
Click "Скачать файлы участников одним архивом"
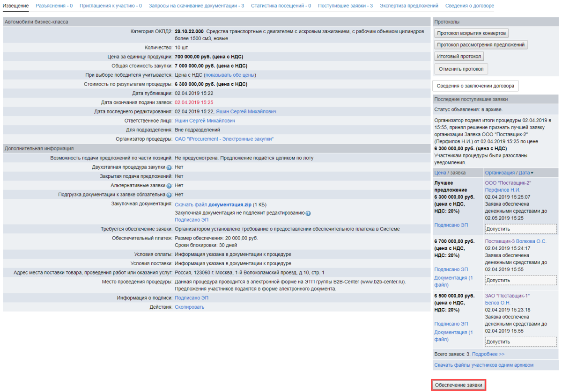(483, 365)
